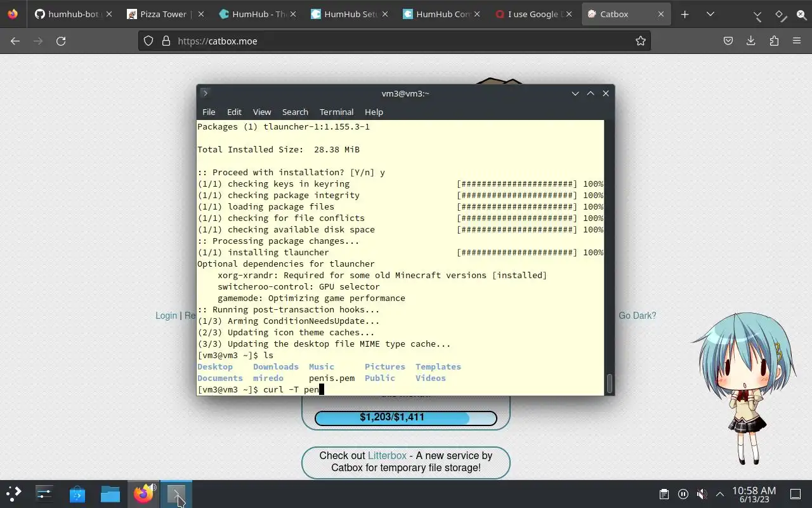
Task: Expand the list all tabs dropdown
Action: 710,14
